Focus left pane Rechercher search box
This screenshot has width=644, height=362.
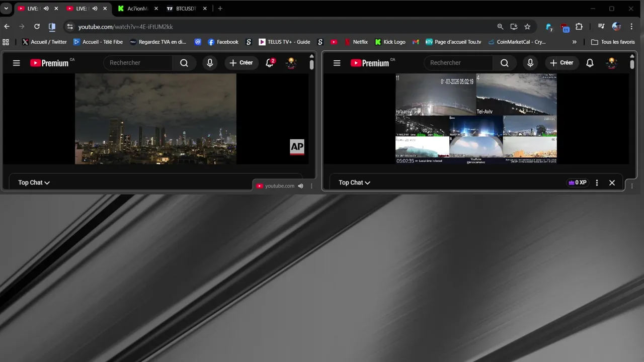(x=138, y=63)
